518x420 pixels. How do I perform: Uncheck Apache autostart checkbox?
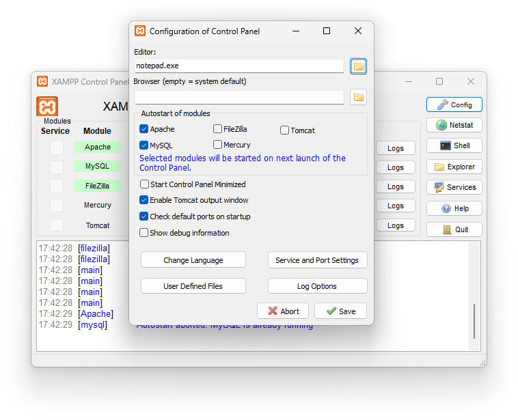(144, 129)
